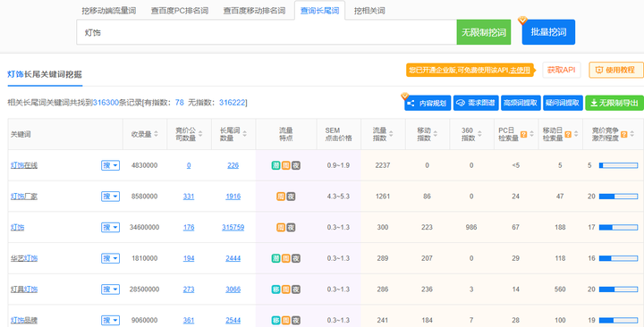Open 需求图谱 button

(x=475, y=103)
